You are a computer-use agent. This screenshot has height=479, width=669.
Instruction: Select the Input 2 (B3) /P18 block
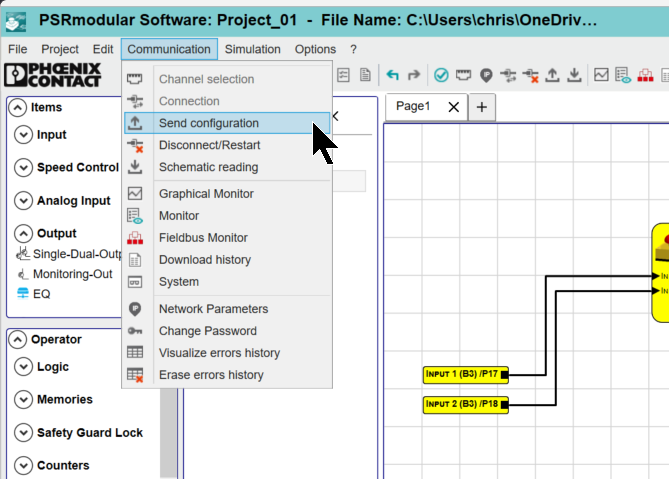(466, 405)
